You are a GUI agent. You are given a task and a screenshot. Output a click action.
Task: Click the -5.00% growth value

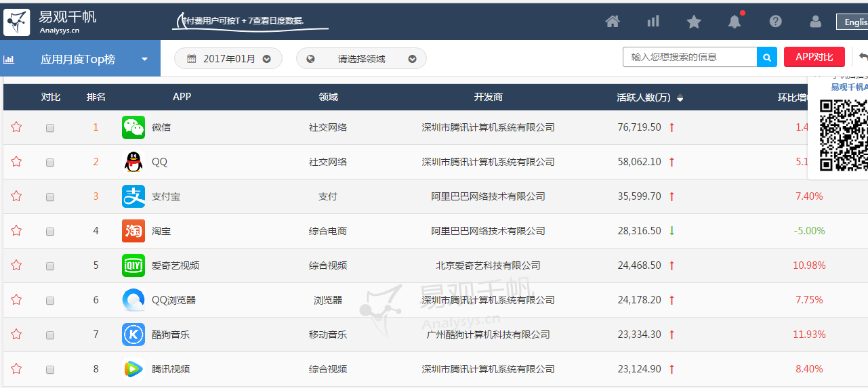810,231
